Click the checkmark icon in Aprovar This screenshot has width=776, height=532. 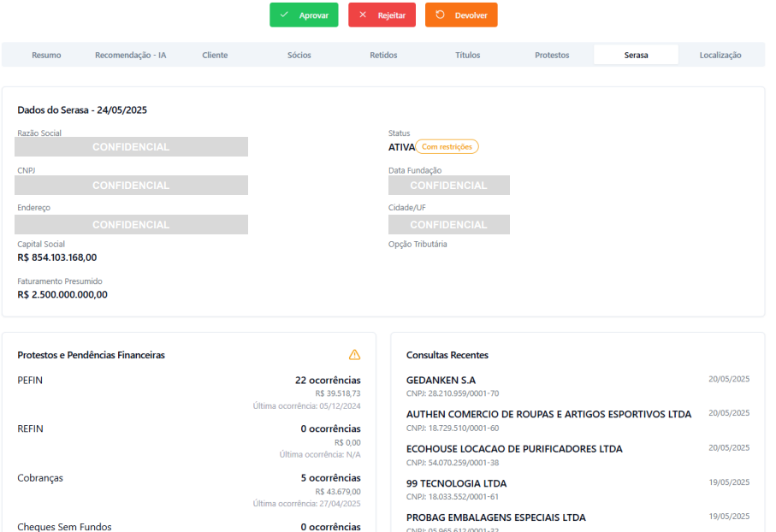pyautogui.click(x=284, y=15)
